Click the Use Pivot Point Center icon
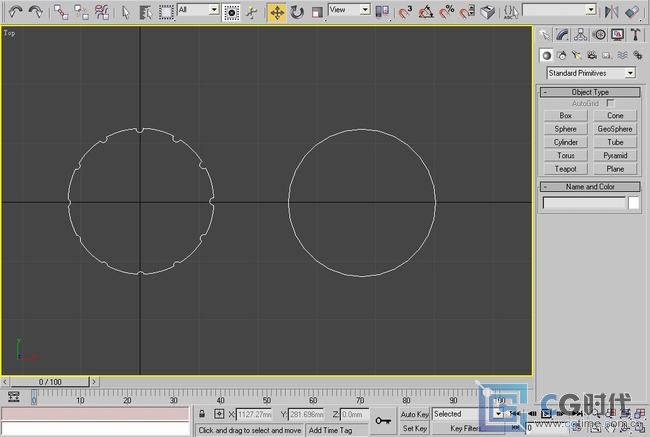 (x=382, y=12)
